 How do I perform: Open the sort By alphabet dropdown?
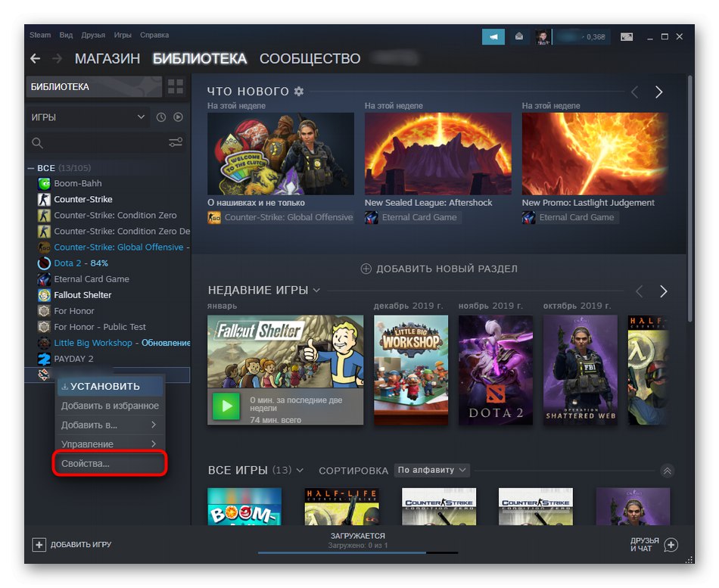click(432, 470)
